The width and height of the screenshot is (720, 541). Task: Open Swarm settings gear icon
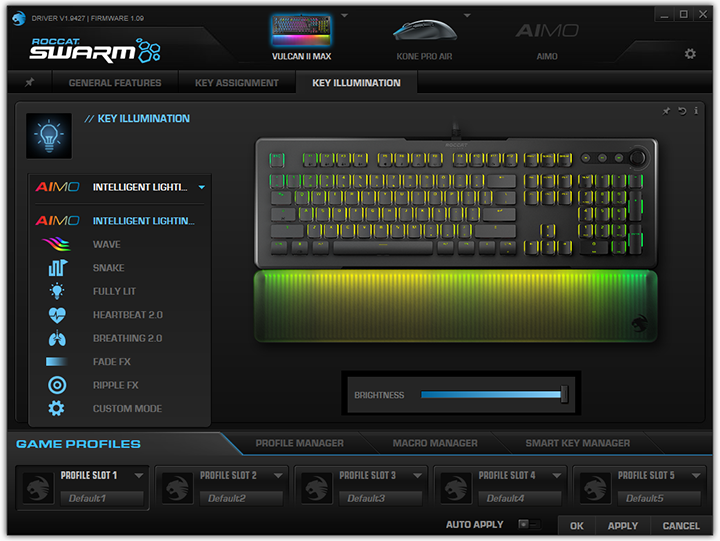click(x=690, y=54)
